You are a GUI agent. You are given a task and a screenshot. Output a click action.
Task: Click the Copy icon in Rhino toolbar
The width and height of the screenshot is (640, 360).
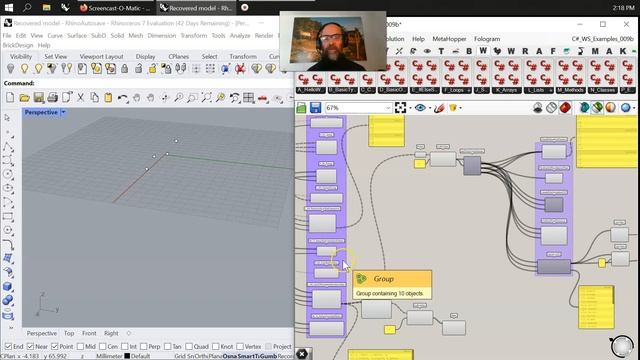click(95, 98)
